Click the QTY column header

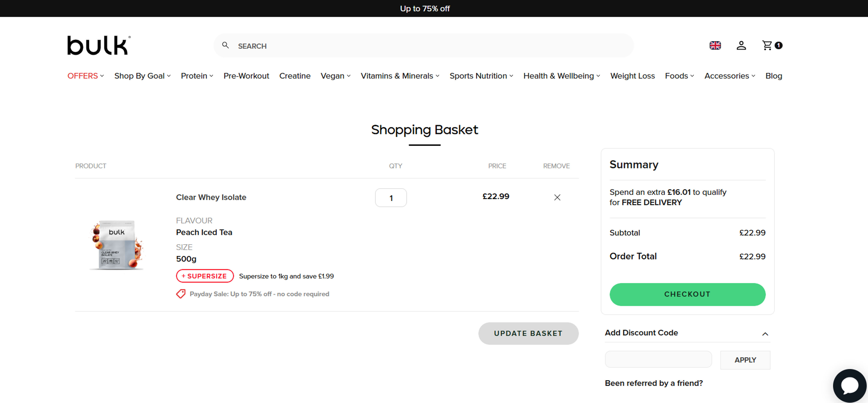click(x=395, y=166)
